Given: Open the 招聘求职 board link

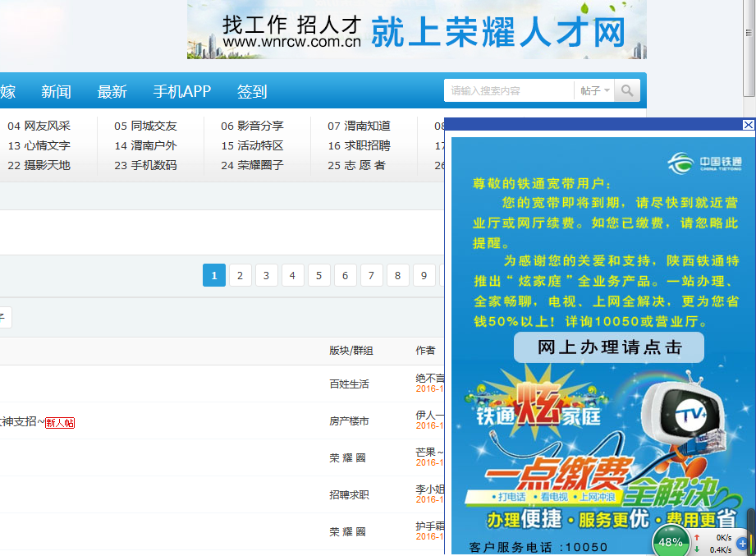Looking at the screenshot, I should (x=349, y=495).
